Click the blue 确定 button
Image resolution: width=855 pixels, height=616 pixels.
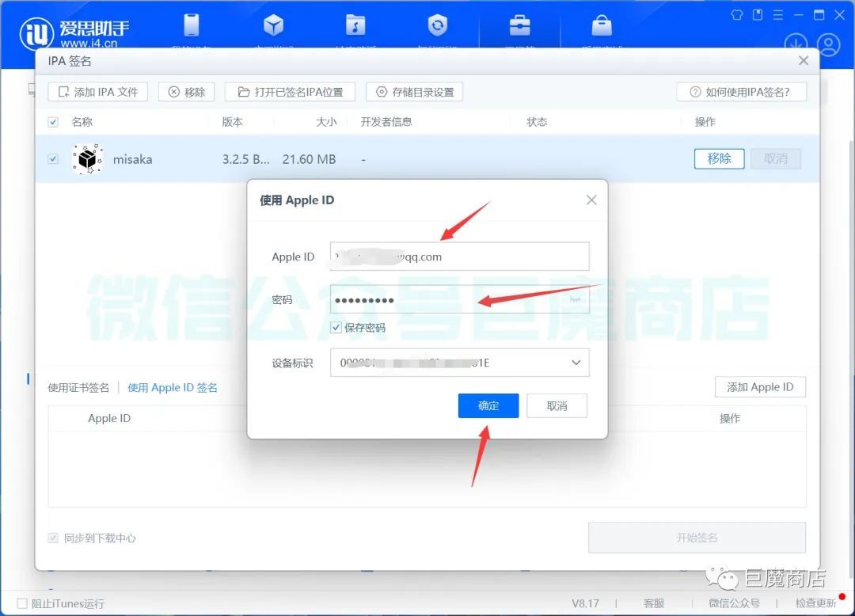click(x=488, y=405)
